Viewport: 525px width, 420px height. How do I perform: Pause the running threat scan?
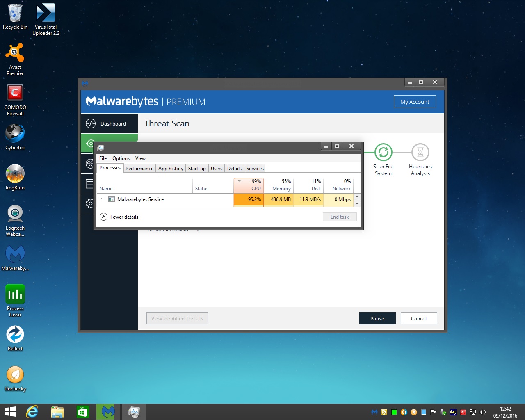(x=377, y=319)
